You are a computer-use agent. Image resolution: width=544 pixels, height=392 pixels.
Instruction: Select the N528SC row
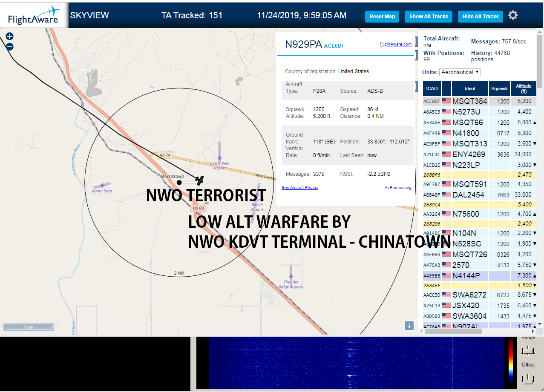[x=480, y=244]
